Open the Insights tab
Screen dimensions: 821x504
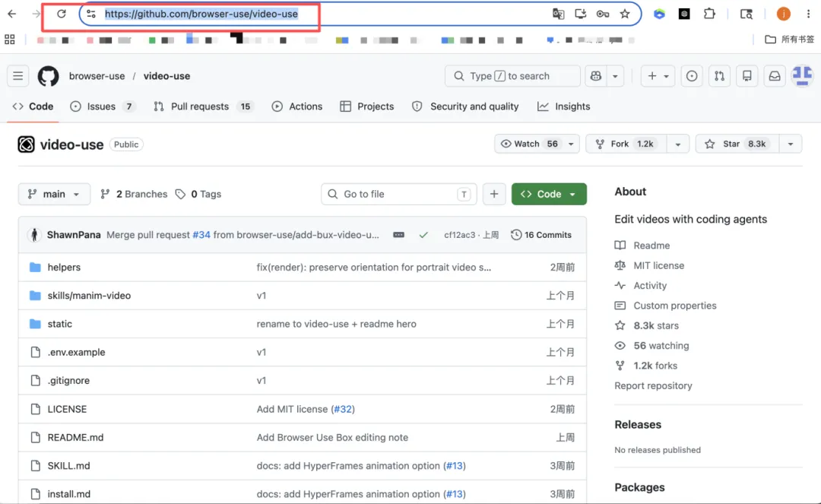(564, 106)
